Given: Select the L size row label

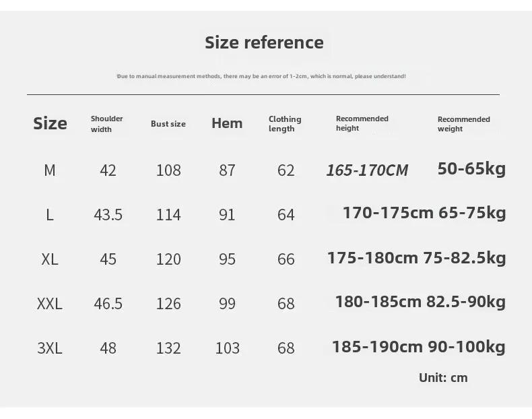Looking at the screenshot, I should (50, 215).
